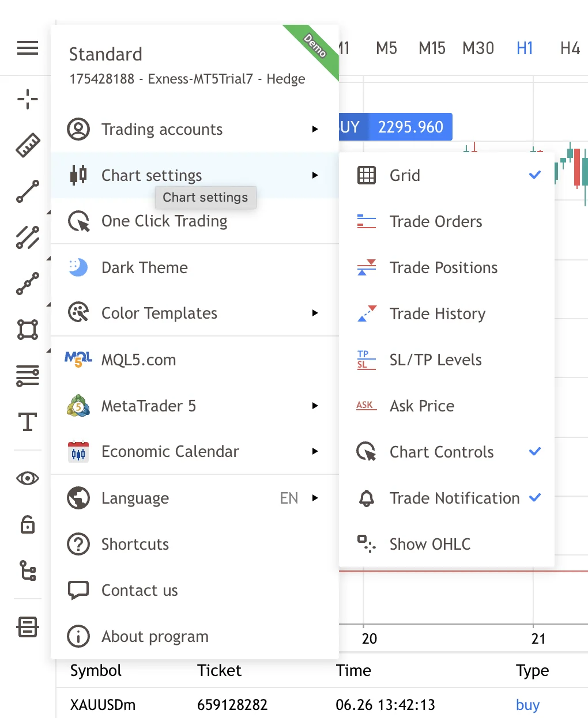
Task: Click the buy type link for XAUUSDm
Action: coord(527,705)
